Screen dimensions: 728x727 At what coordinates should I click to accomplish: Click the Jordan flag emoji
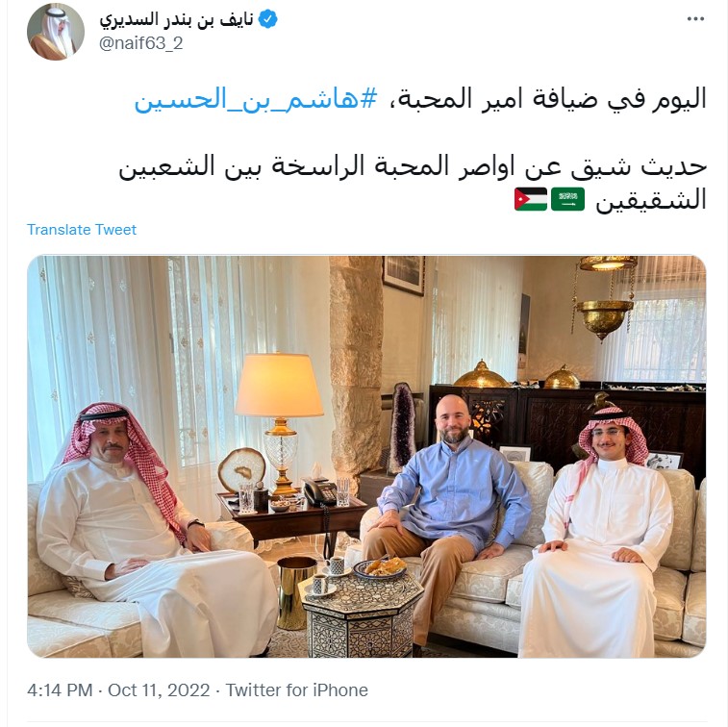(531, 199)
